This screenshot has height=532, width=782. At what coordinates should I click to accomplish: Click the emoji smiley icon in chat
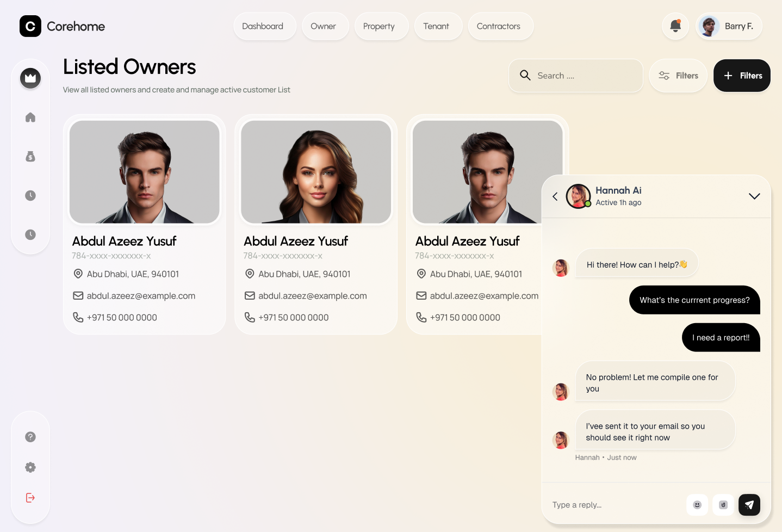697,505
